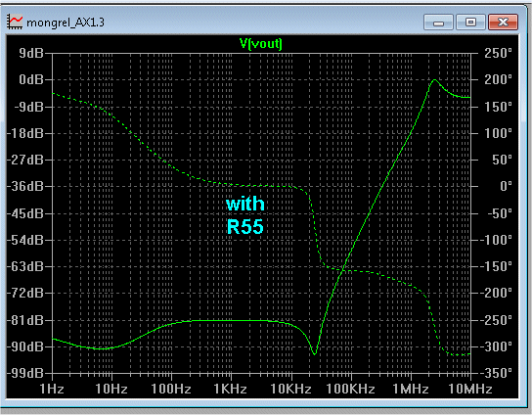The width and height of the screenshot is (532, 415).
Task: Click the 1Hz frequency axis label
Action: pos(52,389)
